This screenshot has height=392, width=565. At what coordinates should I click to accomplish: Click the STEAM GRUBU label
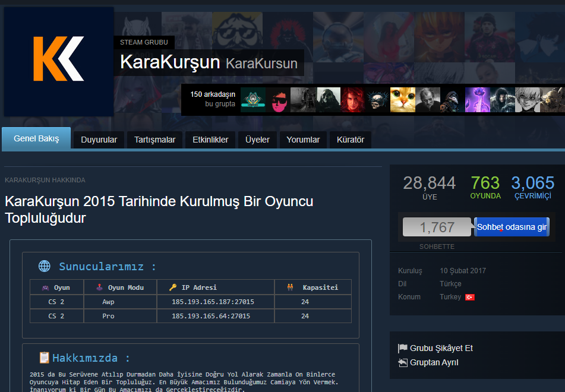tap(144, 42)
